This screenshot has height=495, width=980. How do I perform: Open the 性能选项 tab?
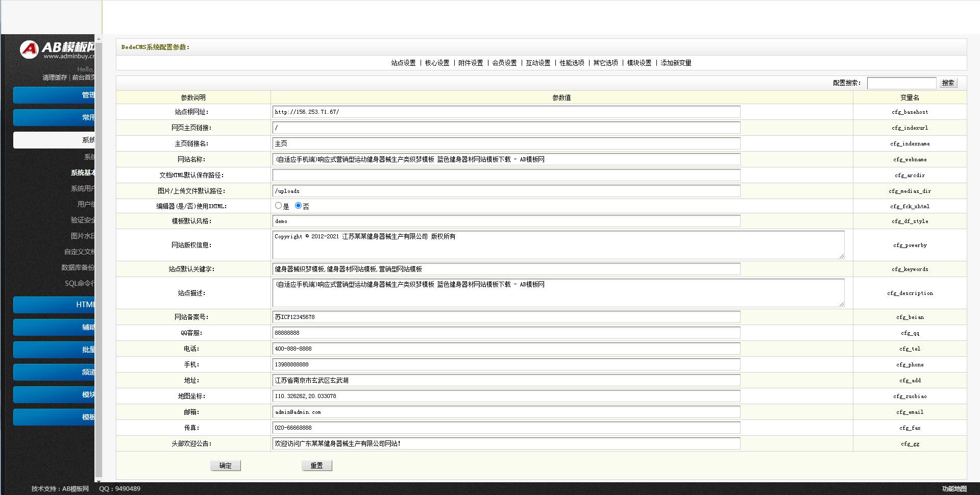click(x=572, y=63)
